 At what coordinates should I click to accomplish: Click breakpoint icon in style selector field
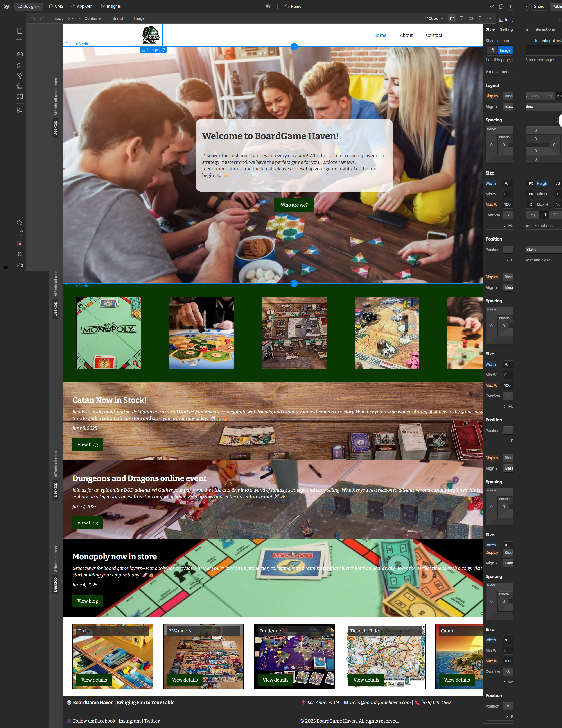492,50
